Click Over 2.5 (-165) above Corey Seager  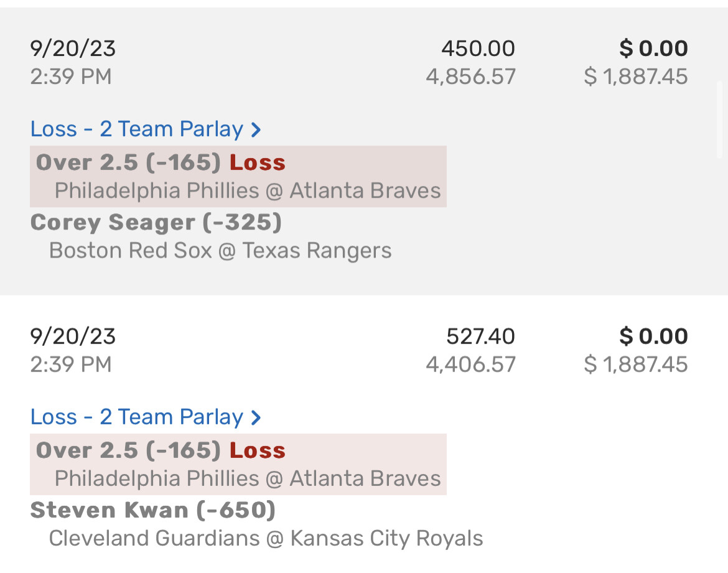(128, 162)
